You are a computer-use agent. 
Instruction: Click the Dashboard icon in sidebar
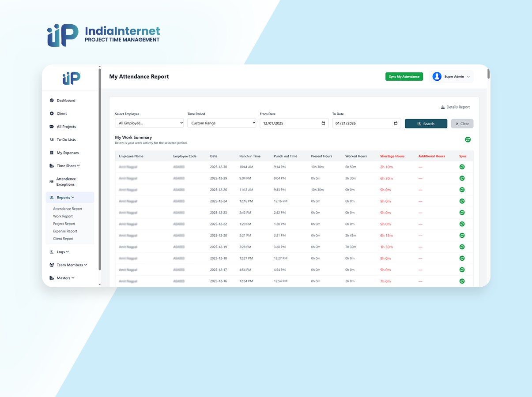tap(52, 101)
